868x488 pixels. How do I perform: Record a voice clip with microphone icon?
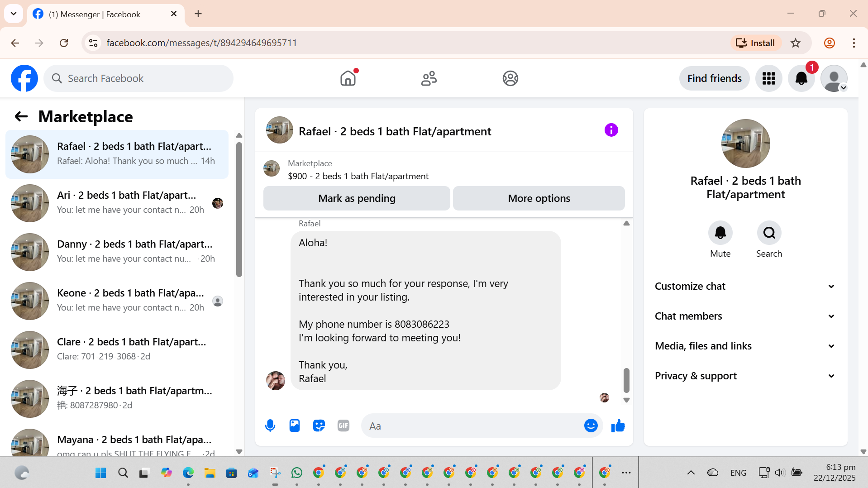point(270,426)
